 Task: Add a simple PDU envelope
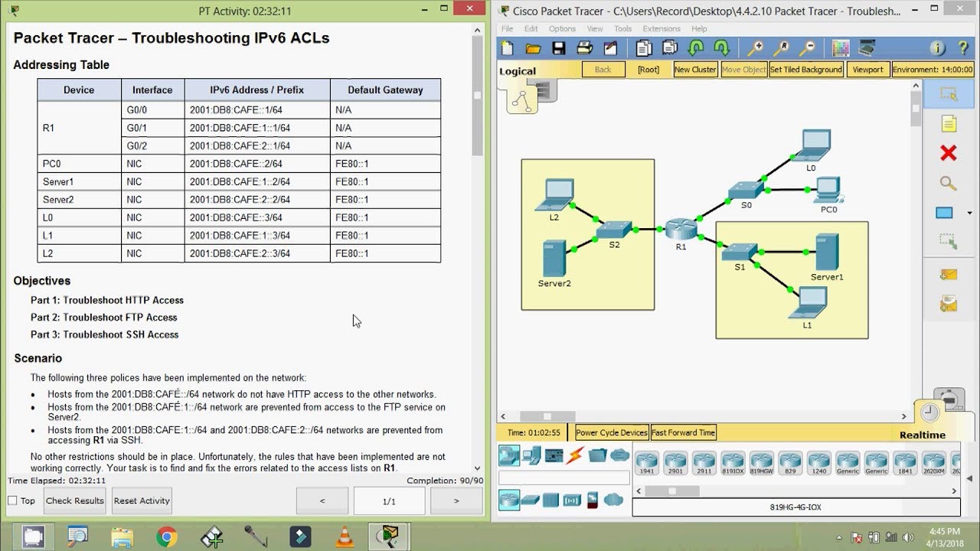coord(949,275)
